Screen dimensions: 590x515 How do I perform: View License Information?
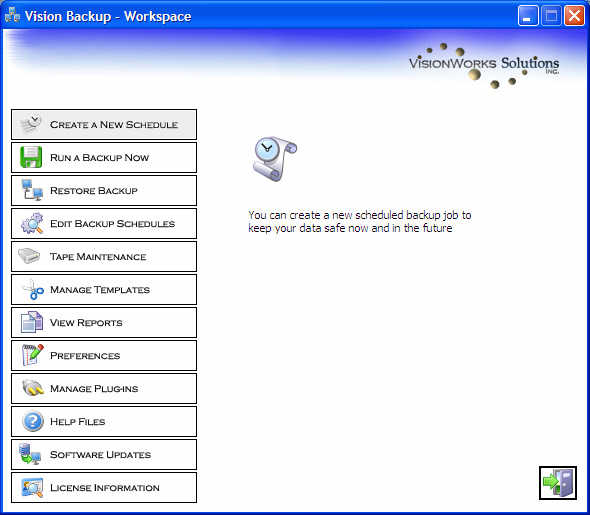pos(104,488)
